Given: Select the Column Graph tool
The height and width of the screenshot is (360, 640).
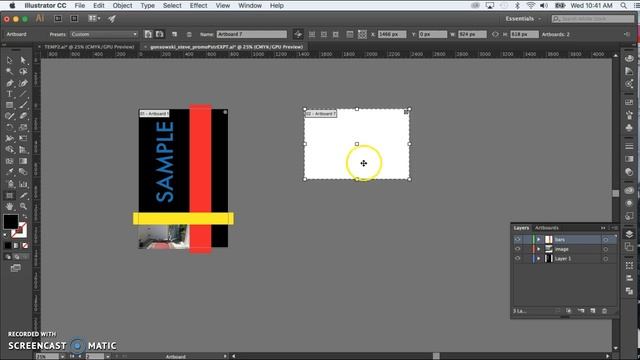Looking at the screenshot, I should coord(23,184).
